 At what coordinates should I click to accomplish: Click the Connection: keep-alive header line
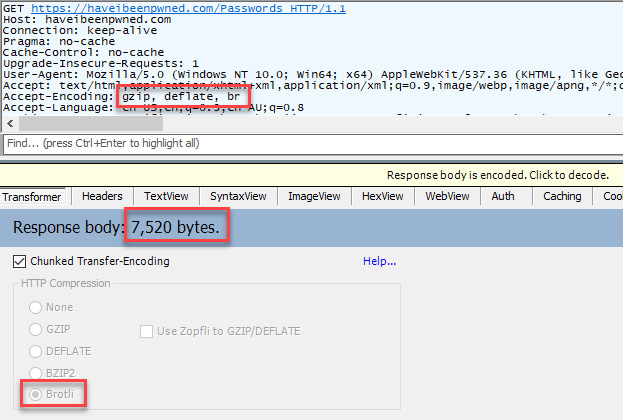(80, 31)
